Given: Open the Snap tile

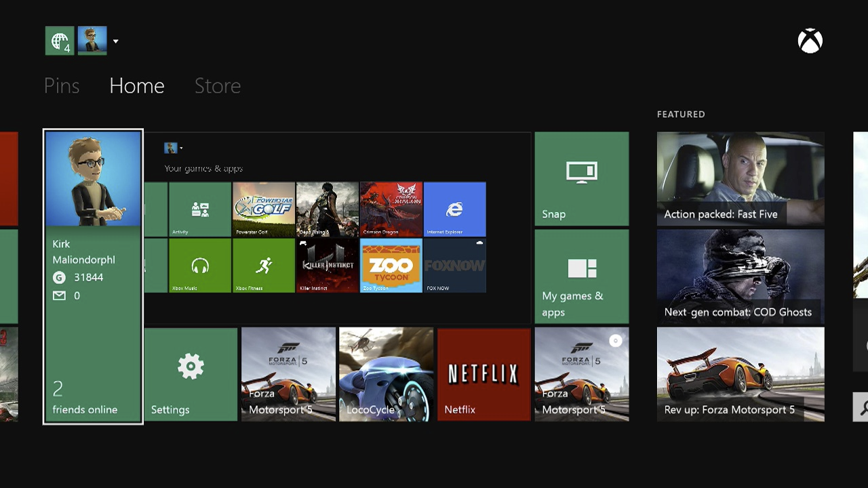Looking at the screenshot, I should [581, 179].
